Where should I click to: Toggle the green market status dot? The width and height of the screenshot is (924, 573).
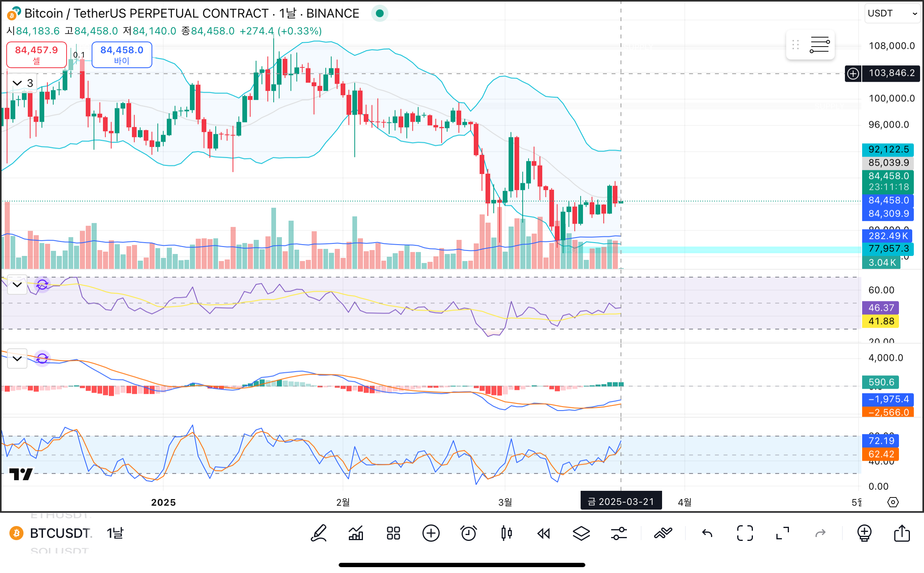tap(379, 13)
